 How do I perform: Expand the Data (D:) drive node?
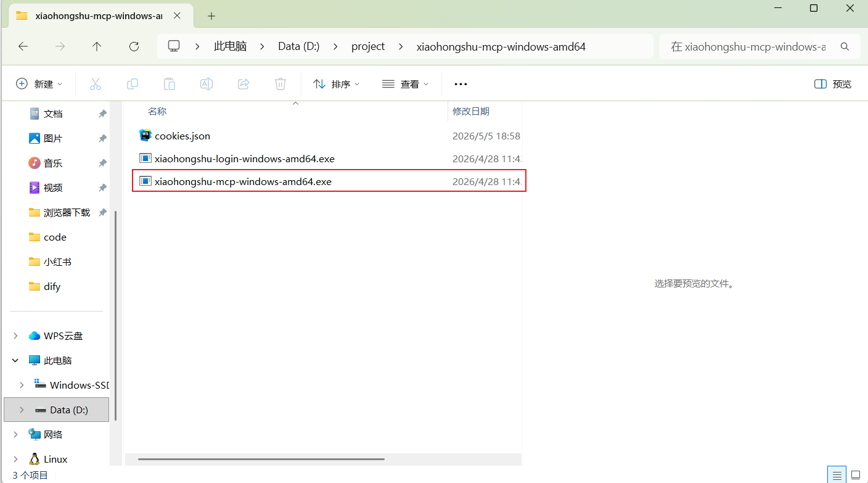[22, 410]
